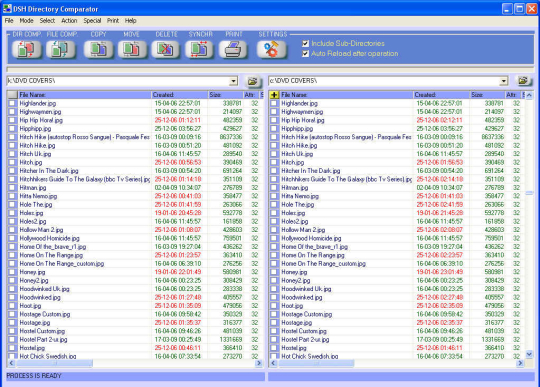Viewport: 540px width, 387px height.
Task: Check Hoot.jpg in the left pane
Action: pyautogui.click(x=12, y=306)
